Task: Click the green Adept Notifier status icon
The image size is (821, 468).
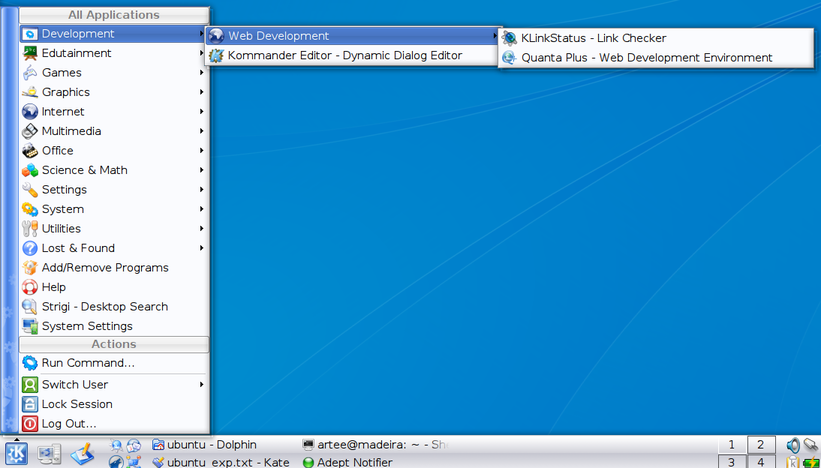Action: pos(308,463)
